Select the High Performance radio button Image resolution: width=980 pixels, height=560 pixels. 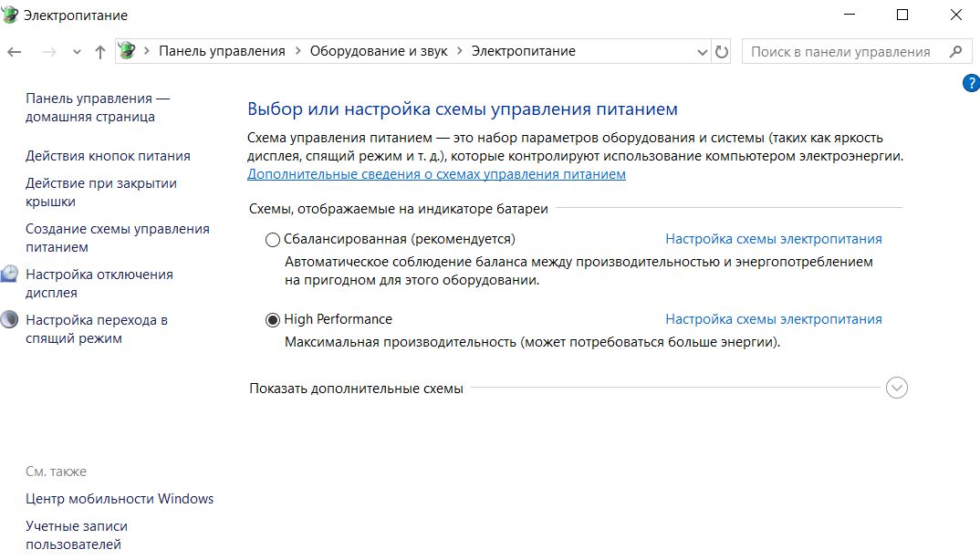273,320
